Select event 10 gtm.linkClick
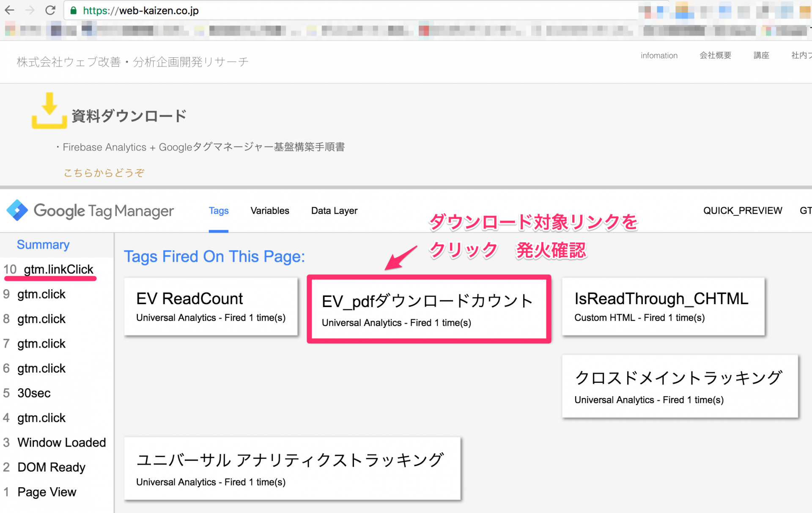 [49, 269]
